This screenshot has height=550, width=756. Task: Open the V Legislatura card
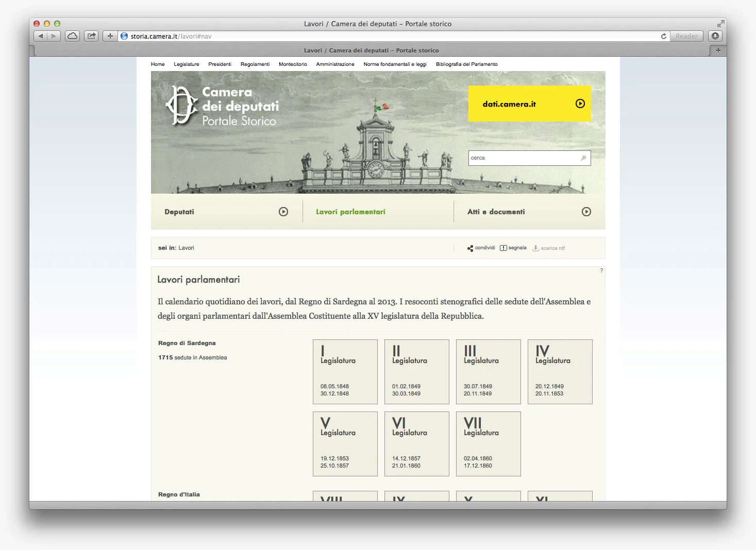pos(345,444)
